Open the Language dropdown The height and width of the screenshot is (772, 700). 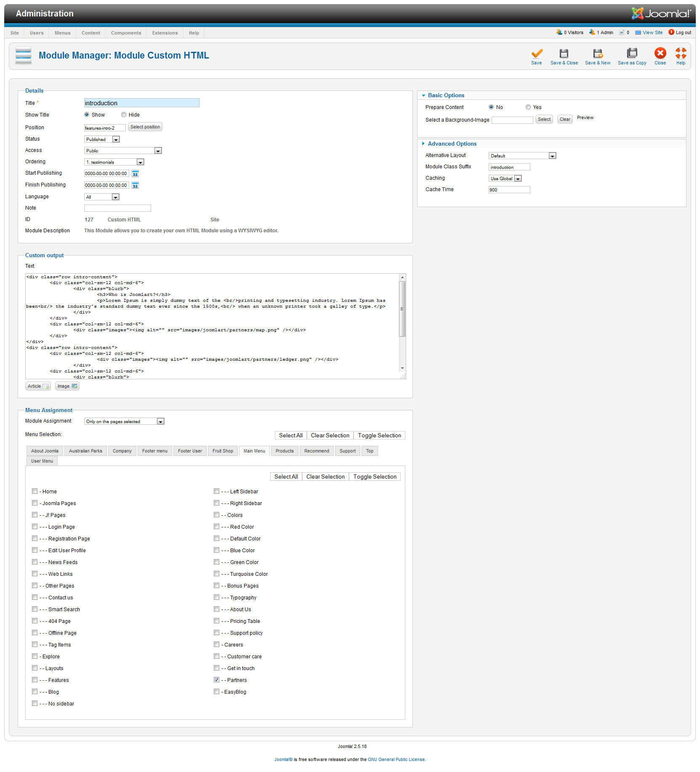point(102,197)
